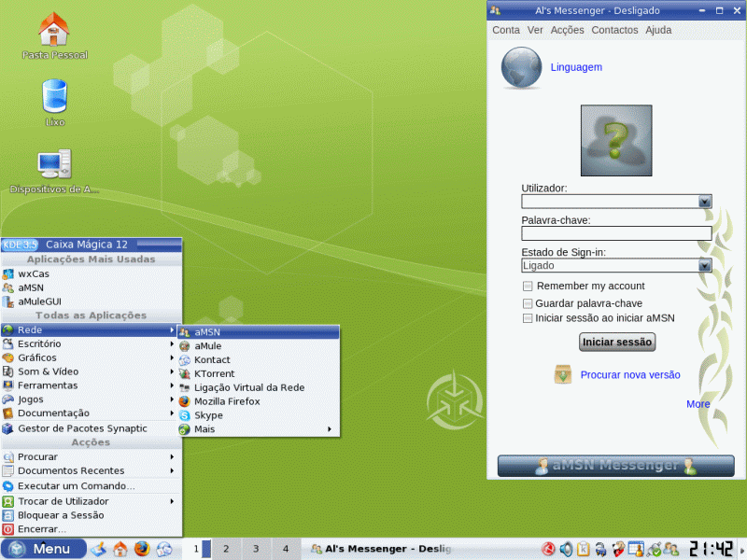The width and height of the screenshot is (747, 560).
Task: Expand the Escritório menu category
Action: pos(92,343)
